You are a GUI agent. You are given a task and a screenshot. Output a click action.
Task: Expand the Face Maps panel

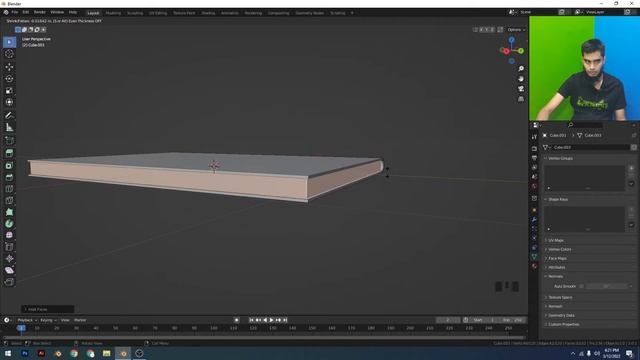tap(557, 258)
